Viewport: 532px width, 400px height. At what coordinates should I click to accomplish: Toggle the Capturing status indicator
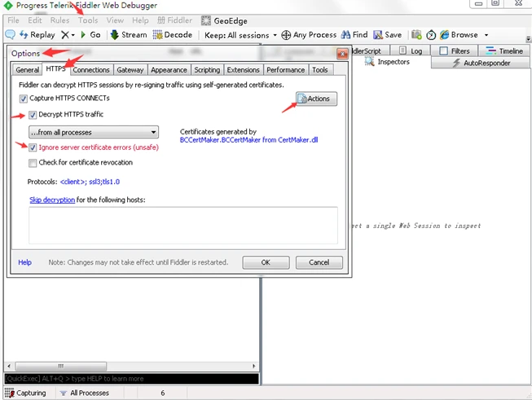(25, 393)
